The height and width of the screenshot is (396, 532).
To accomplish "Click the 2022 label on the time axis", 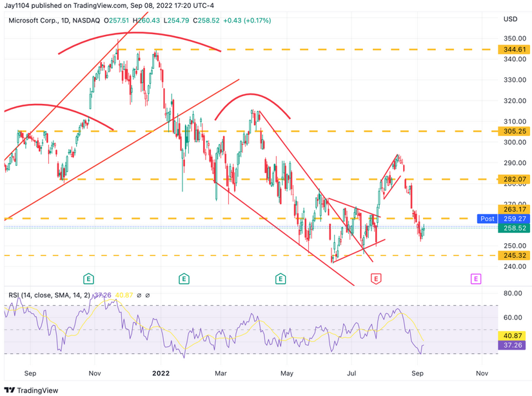I will click(x=161, y=373).
